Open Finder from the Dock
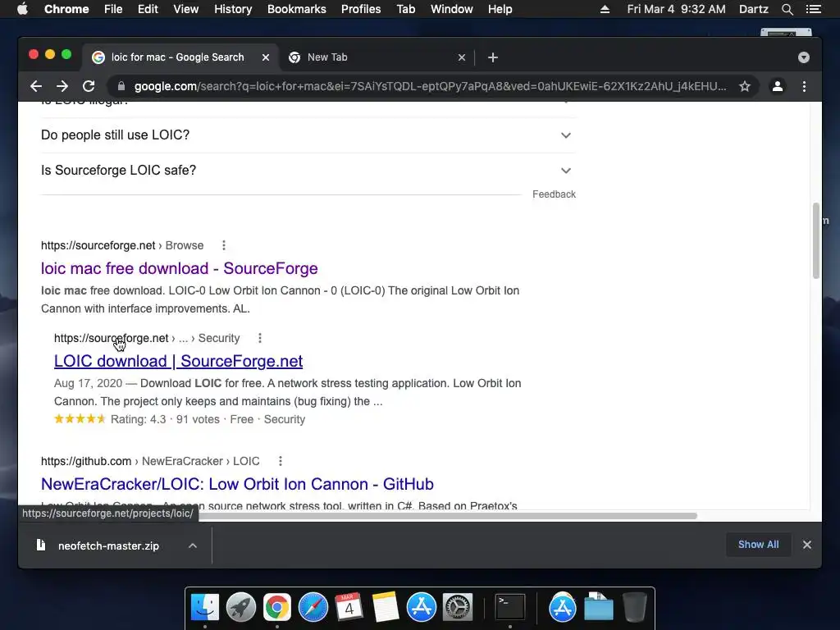 click(205, 608)
